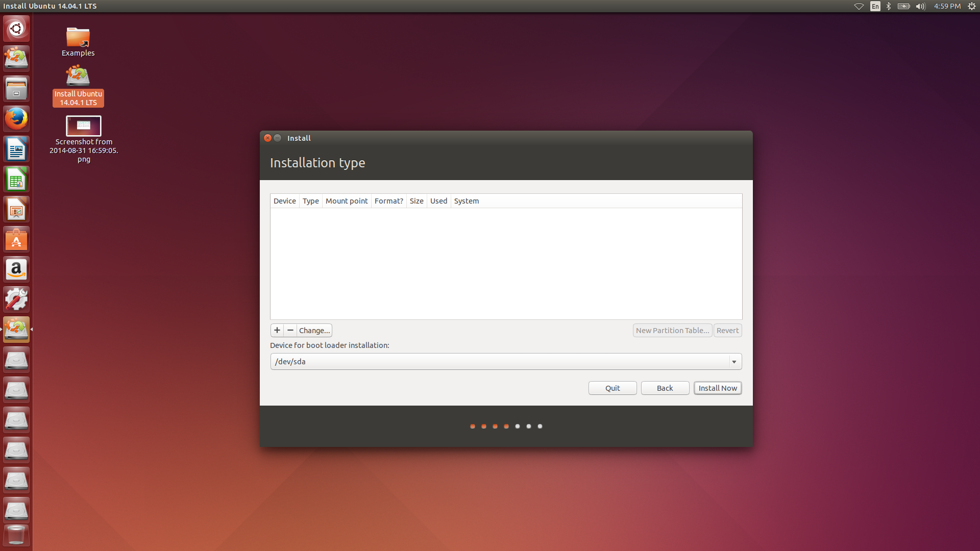
Task: Expand the boot loader device dropdown arrow
Action: pos(734,362)
